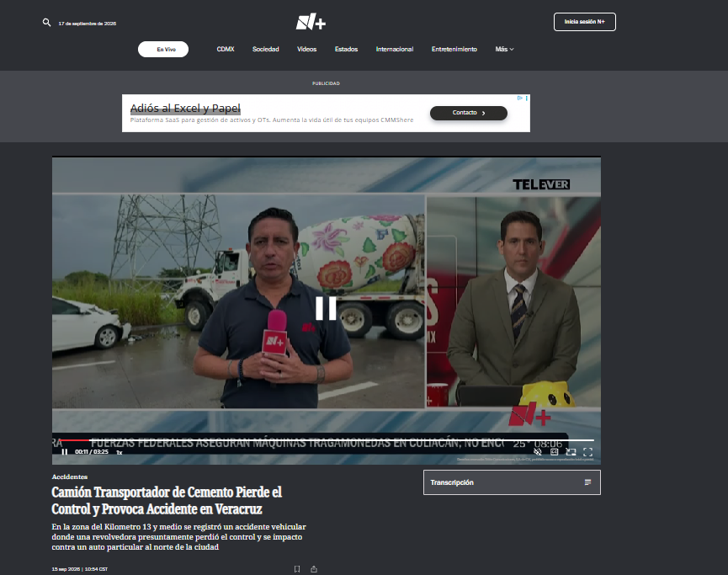Seek on the video progress bar
This screenshot has width=728, height=575.
click(327, 439)
